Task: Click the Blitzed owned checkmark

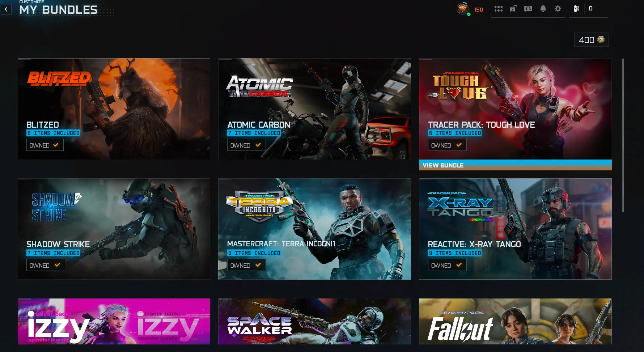Action: 56,145
